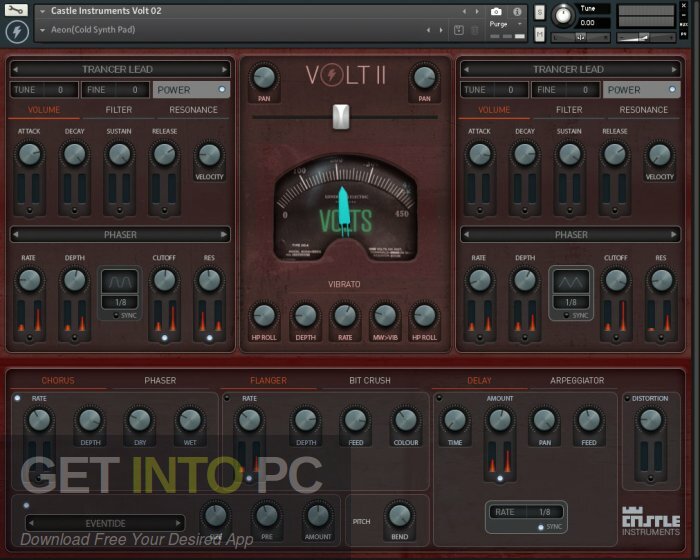The width and height of the screenshot is (700, 560).
Task: Open the info icon in header
Action: 517,12
